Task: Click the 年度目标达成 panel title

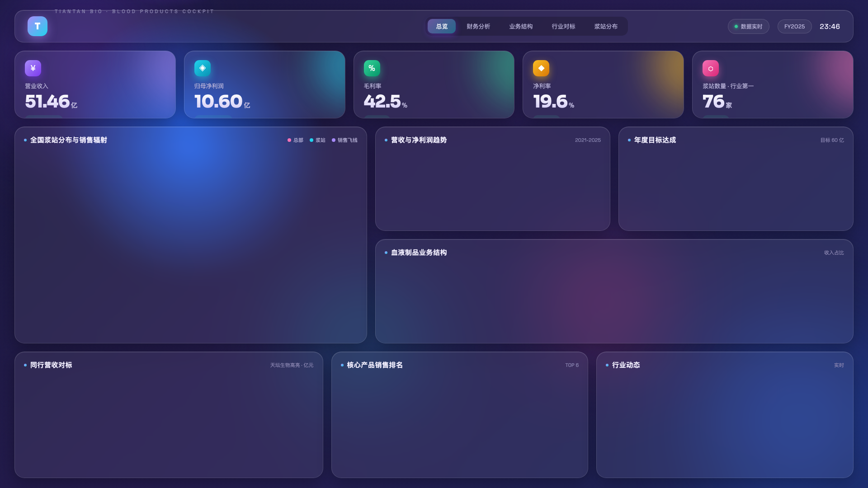Action: pyautogui.click(x=655, y=140)
